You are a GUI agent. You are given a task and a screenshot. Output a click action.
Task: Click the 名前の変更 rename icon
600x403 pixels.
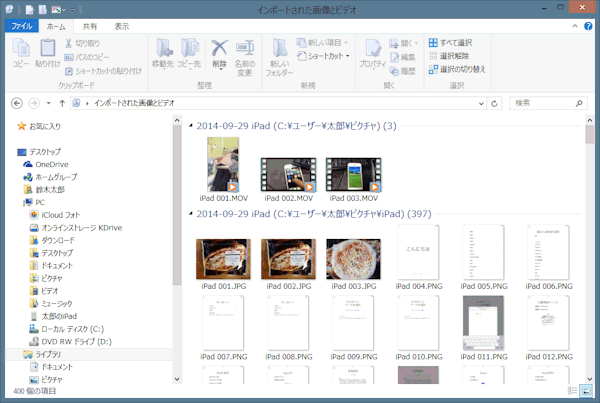[245, 52]
